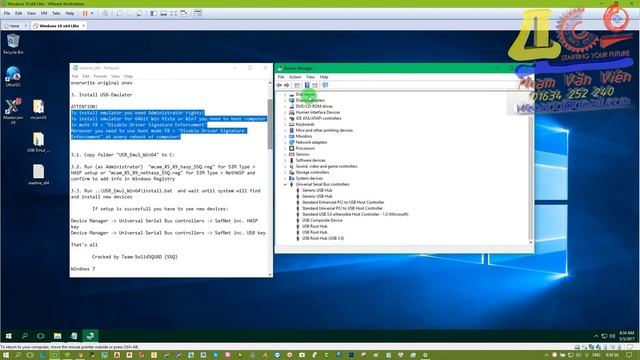Image resolution: width=640 pixels, height=360 pixels.
Task: Open the Device Manager Action menu
Action: pos(295,77)
